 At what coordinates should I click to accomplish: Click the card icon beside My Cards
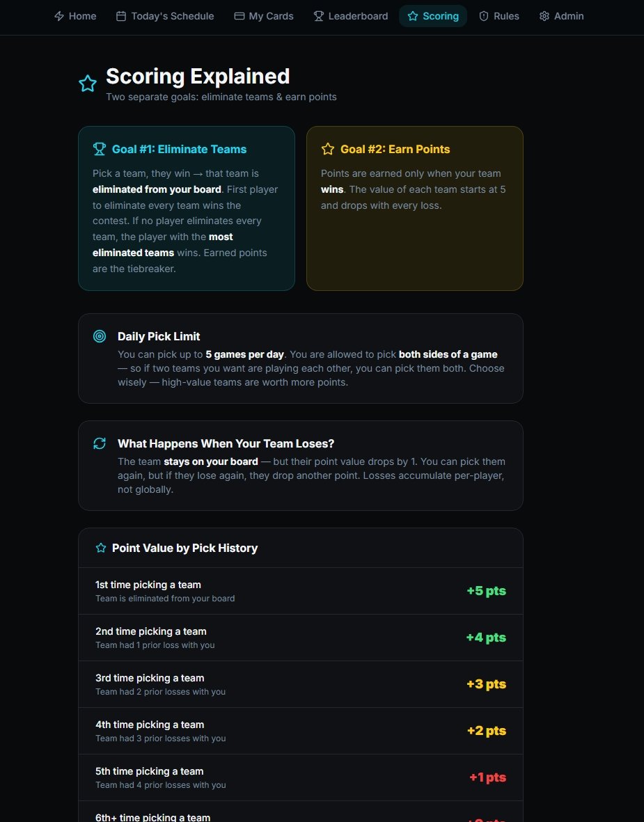239,16
